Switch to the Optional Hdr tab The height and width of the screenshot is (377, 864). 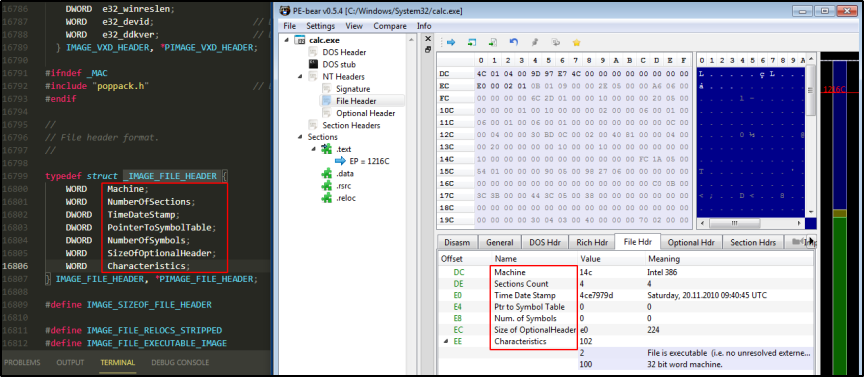tap(690, 243)
